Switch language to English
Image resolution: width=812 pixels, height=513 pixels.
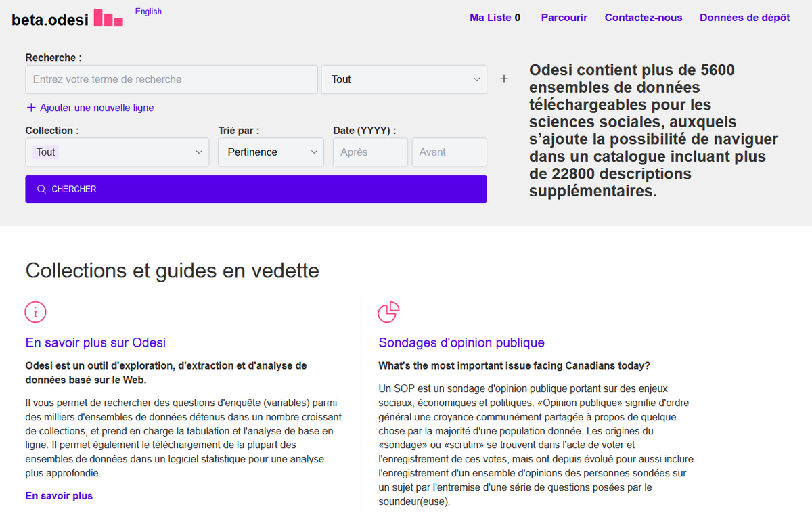[148, 12]
